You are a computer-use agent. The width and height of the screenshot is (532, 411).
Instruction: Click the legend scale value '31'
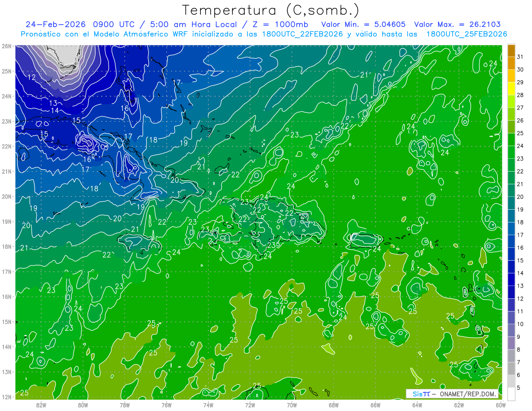point(520,57)
